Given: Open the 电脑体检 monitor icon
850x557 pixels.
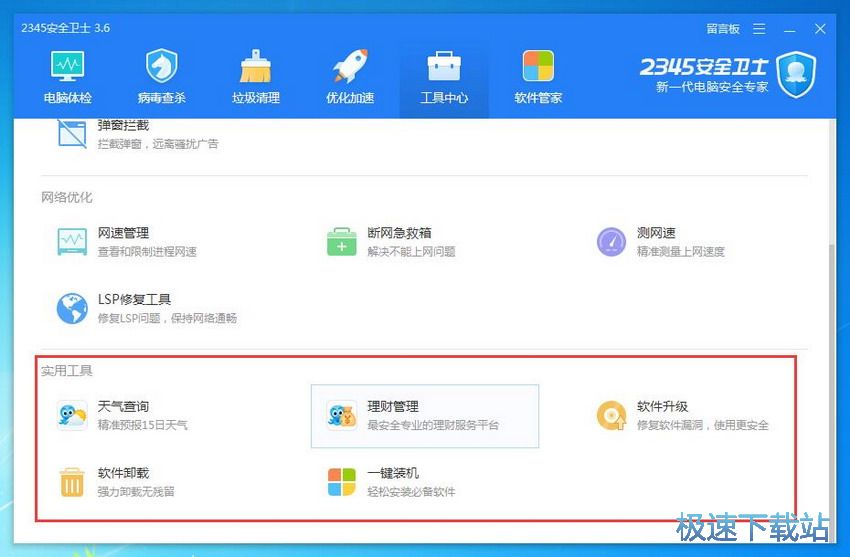Looking at the screenshot, I should click(68, 66).
